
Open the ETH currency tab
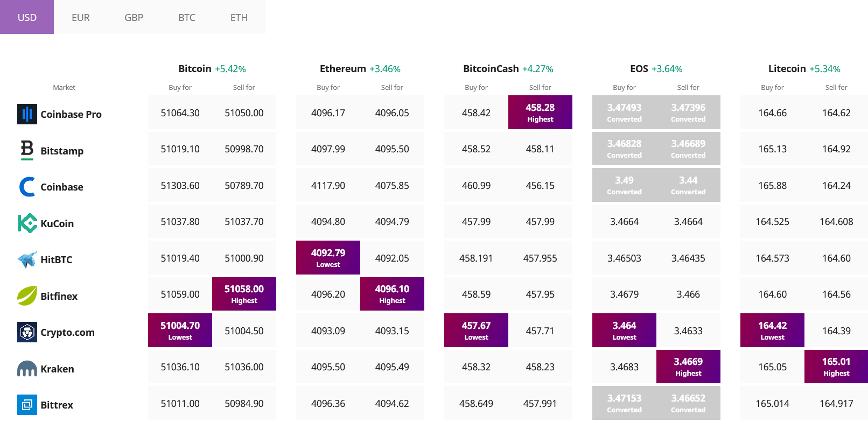tap(239, 17)
